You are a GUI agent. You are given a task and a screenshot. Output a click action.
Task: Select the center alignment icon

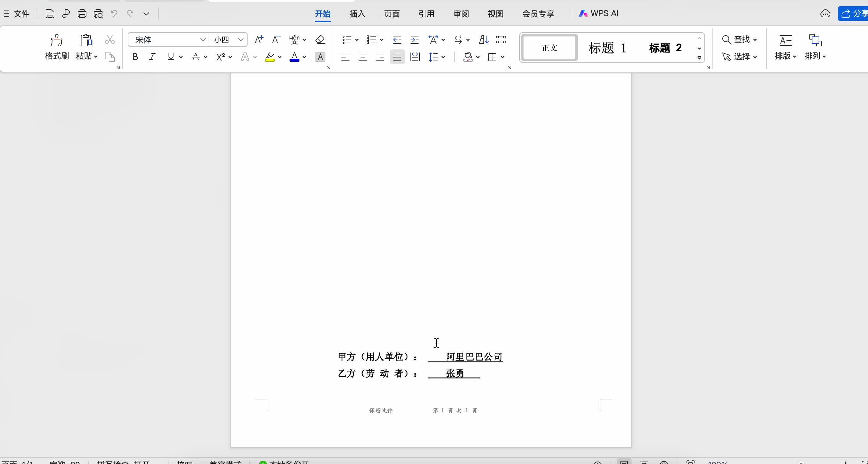(362, 57)
